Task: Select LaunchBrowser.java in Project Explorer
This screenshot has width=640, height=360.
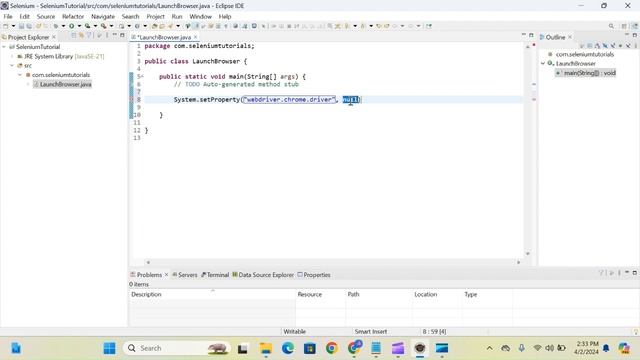Action: click(x=62, y=84)
